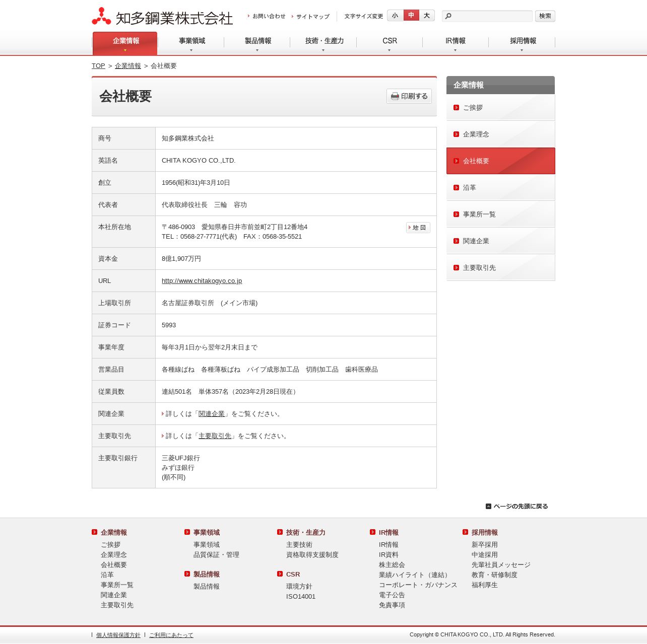Click footer link 株主総会
Screen dimensions: 647x644
(x=392, y=565)
